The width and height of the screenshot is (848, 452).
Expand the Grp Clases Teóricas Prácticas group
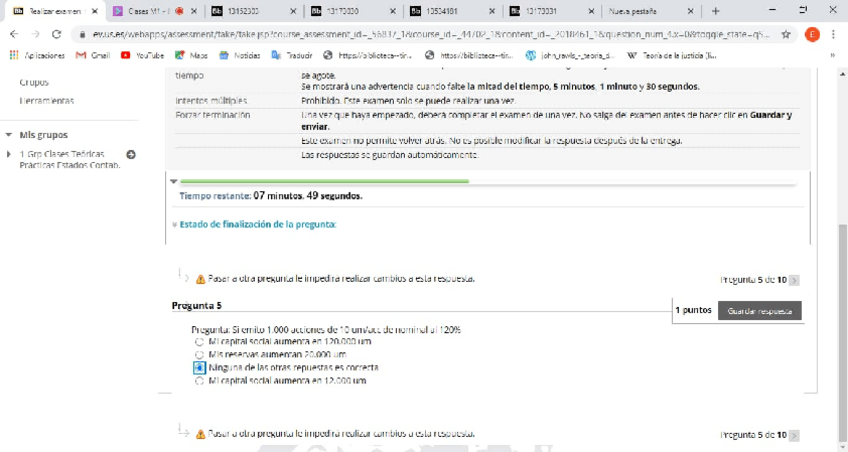pyautogui.click(x=8, y=154)
